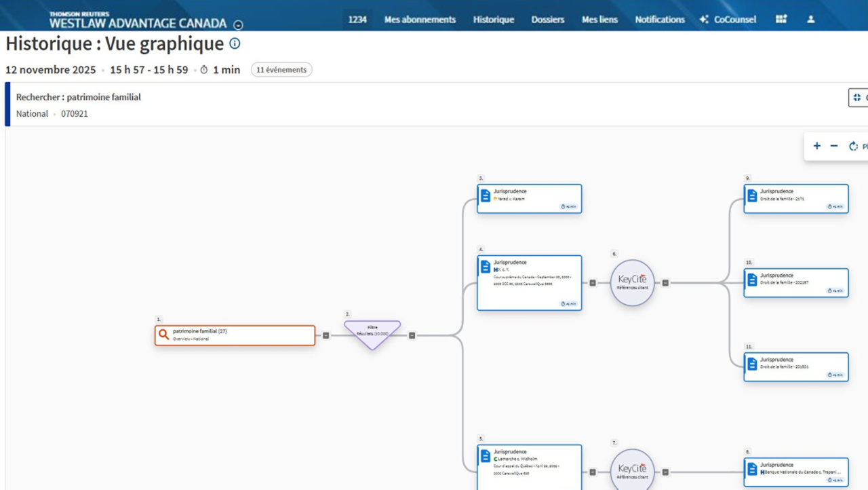This screenshot has width=868, height=490.
Task: Open the apps grid icon in header
Action: tap(781, 20)
